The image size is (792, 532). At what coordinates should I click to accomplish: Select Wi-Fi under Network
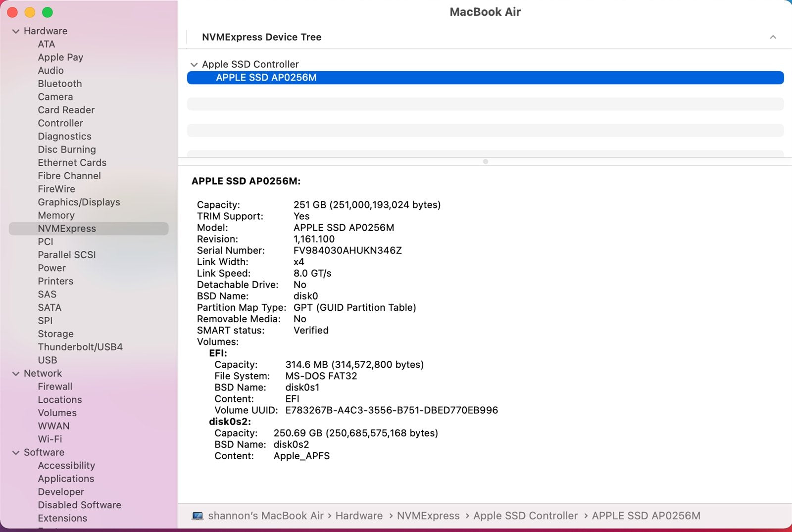tap(50, 439)
